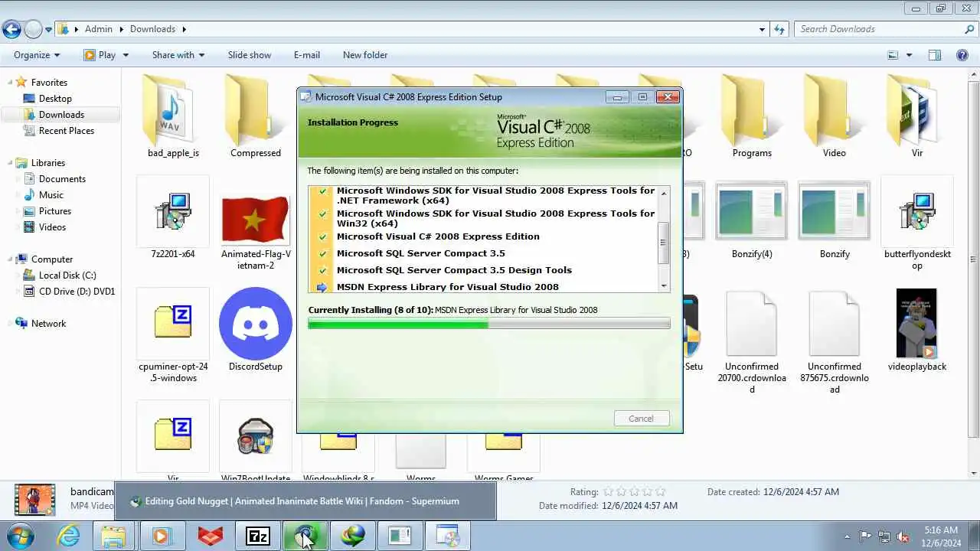This screenshot has height=551, width=980.
Task: Collapse the Favorites group
Action: click(9, 82)
